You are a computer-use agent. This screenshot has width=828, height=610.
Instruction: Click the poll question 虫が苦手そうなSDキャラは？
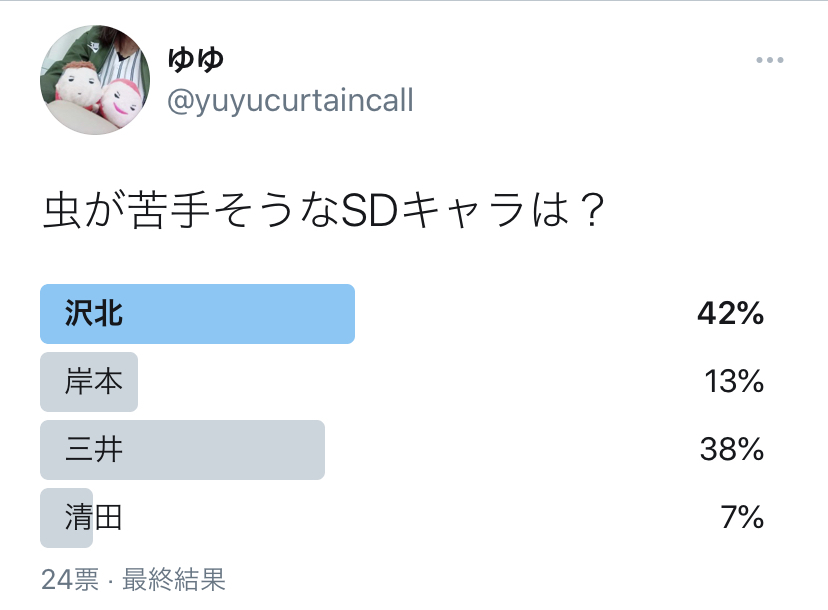(x=324, y=211)
